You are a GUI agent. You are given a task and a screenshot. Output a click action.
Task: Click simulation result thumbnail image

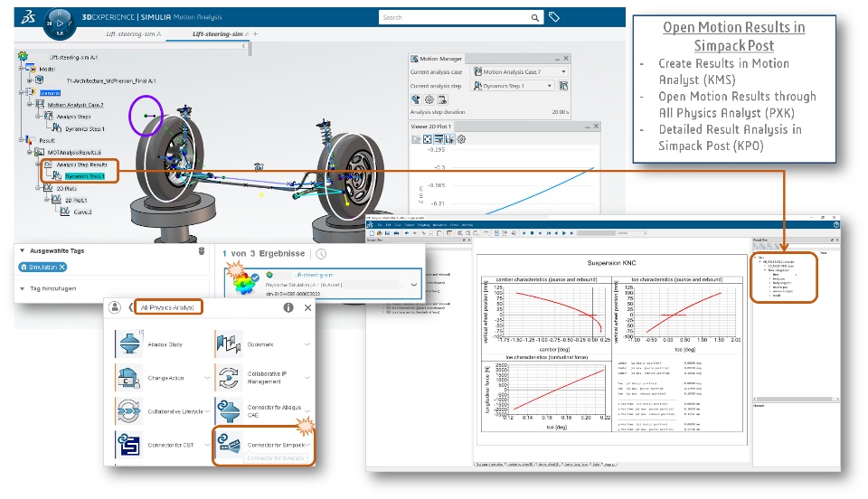[x=244, y=281]
